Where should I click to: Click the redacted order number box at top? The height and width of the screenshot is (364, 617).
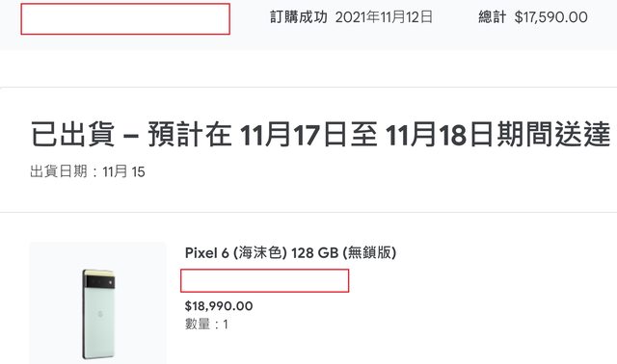(125, 19)
